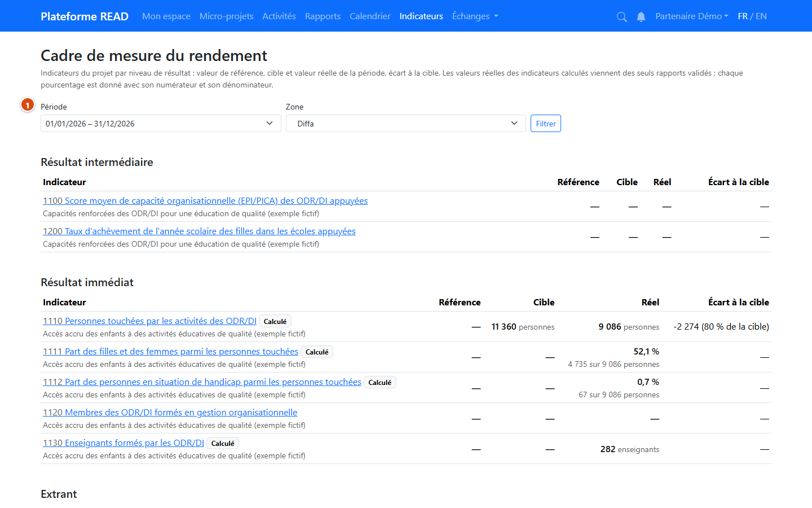This screenshot has width=812, height=508.
Task: Click the Calculé badge on row 1112
Action: click(x=380, y=382)
